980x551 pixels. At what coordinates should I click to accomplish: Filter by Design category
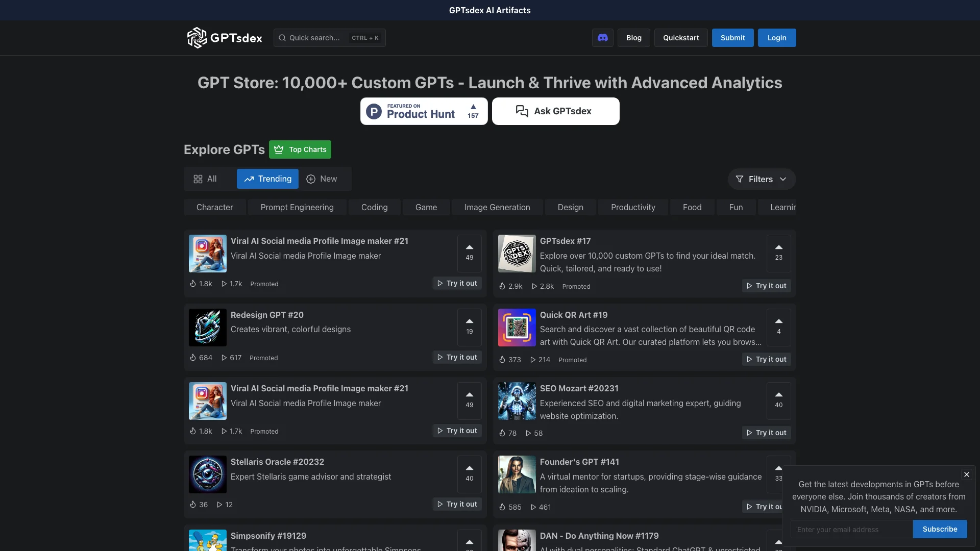click(570, 207)
